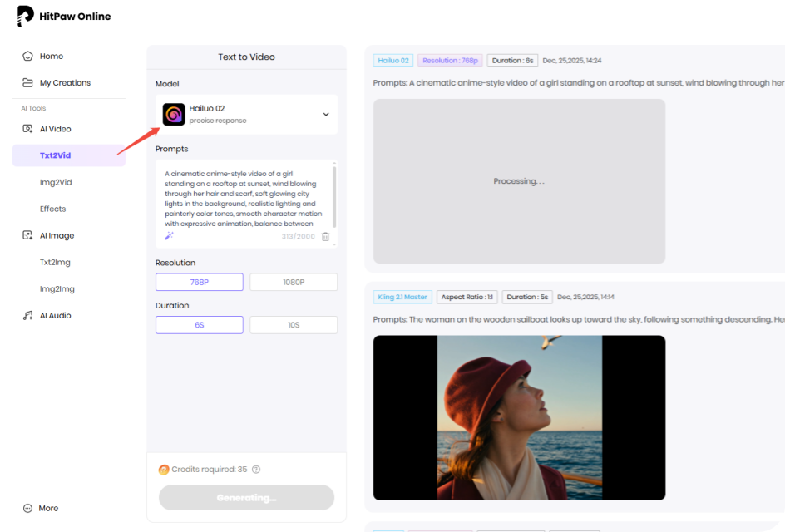Viewport: 785px width, 532px height.
Task: Open the Effects tool link
Action: (x=52, y=209)
